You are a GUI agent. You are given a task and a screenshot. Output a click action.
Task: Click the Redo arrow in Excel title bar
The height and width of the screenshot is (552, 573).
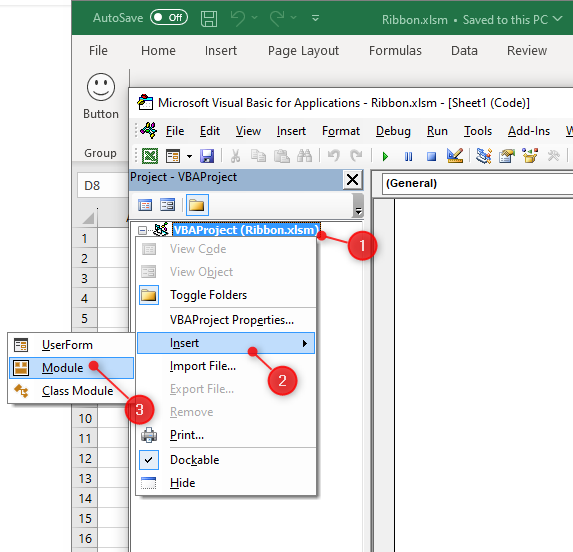click(277, 18)
